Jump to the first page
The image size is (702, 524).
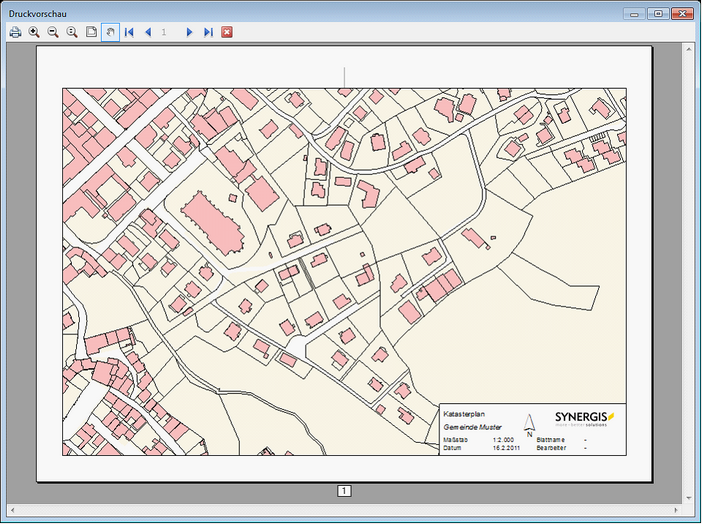129,32
